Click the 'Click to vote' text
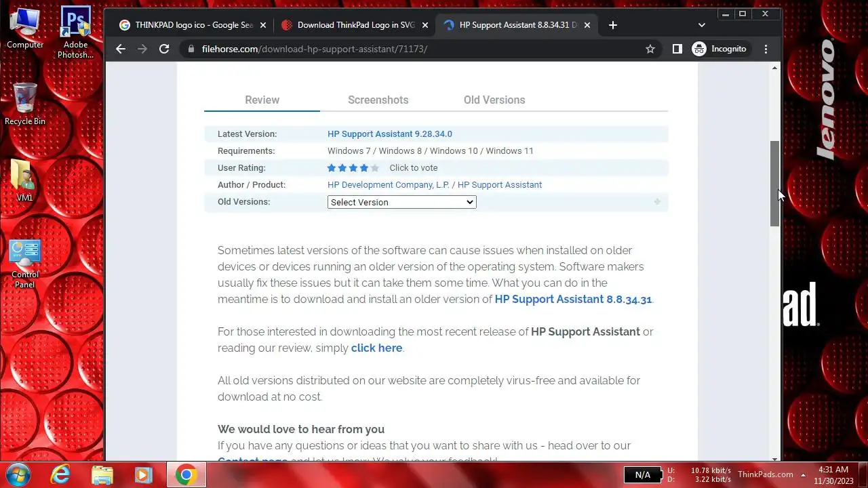868x488 pixels. (x=414, y=168)
